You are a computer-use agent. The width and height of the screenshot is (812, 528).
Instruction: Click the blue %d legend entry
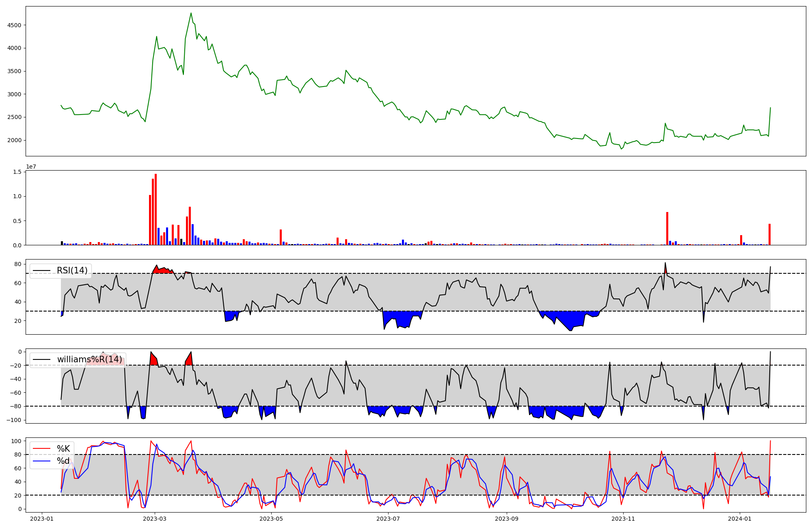click(x=63, y=461)
